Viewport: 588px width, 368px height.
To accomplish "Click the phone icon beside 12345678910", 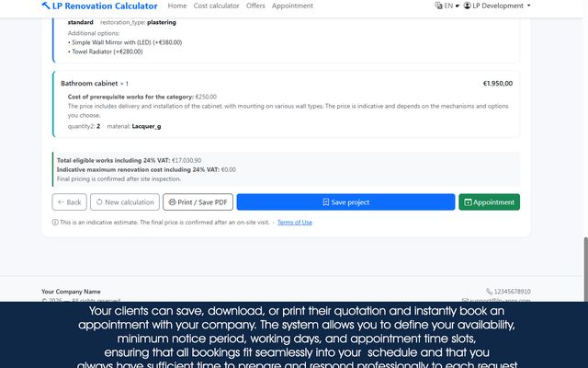I will [489, 292].
